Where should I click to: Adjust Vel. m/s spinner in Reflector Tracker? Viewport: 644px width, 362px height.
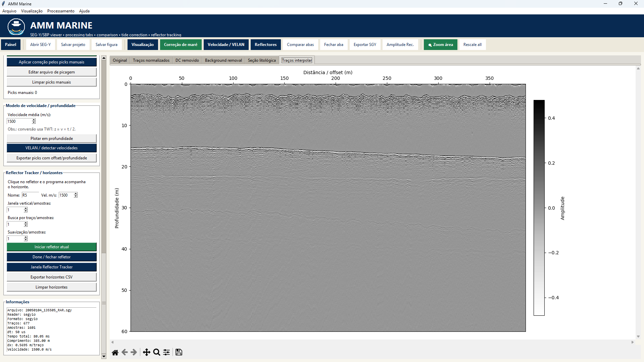coord(76,195)
